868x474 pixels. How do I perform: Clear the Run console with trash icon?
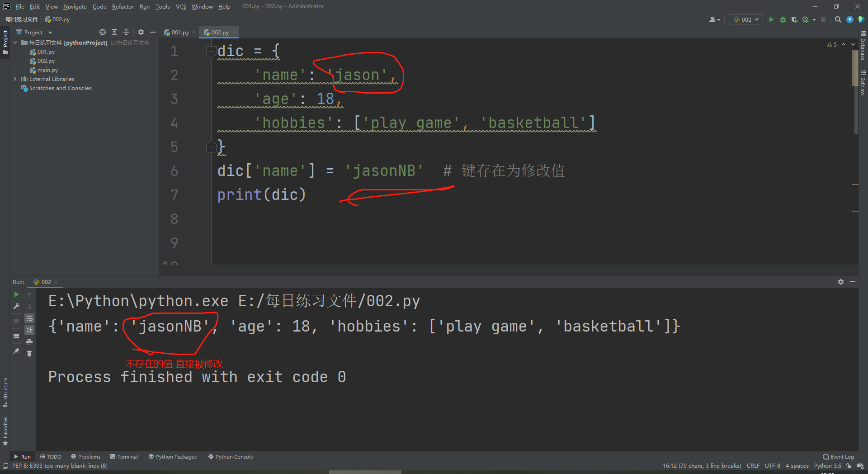pyautogui.click(x=29, y=354)
